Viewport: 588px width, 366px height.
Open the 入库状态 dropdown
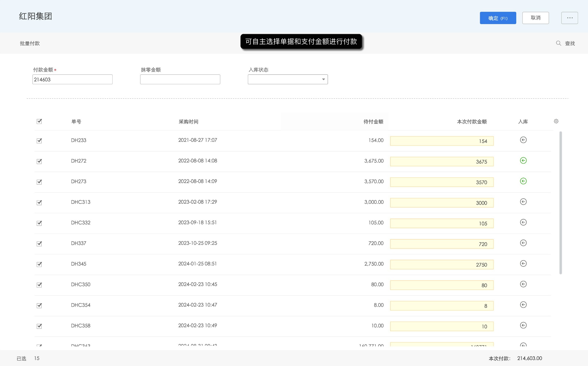point(288,79)
